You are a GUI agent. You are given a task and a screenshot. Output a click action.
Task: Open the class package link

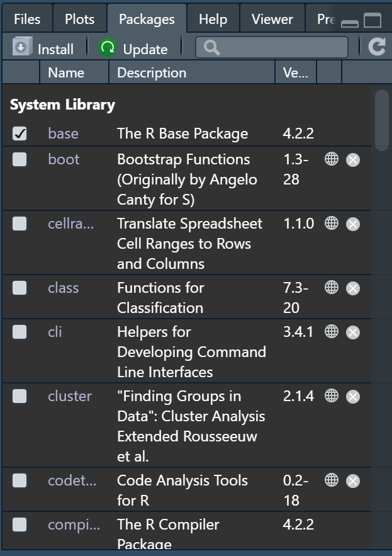[64, 288]
